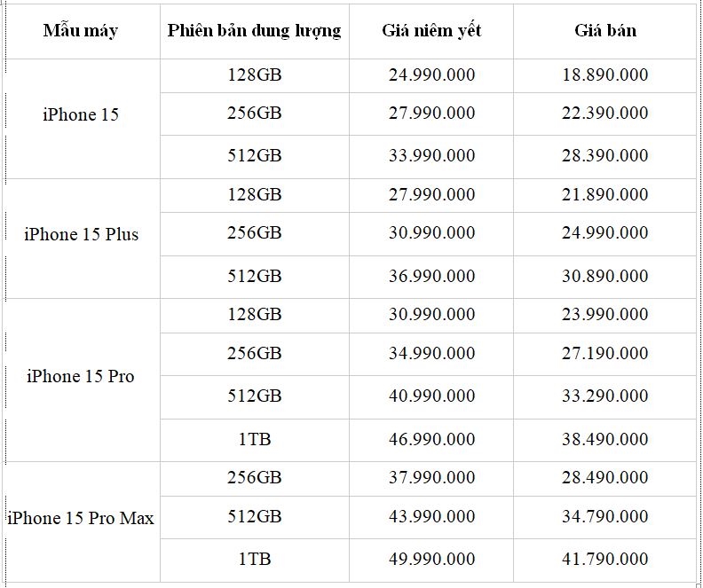Select the iPhone 15 Plus model cell
Screen dimensions: 703x588
[82, 239]
